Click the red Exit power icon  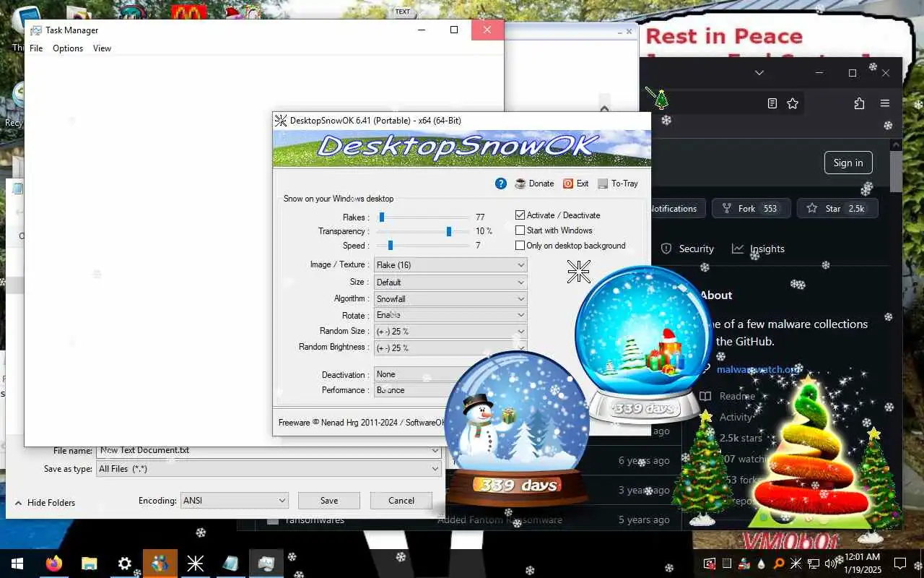[x=568, y=184]
